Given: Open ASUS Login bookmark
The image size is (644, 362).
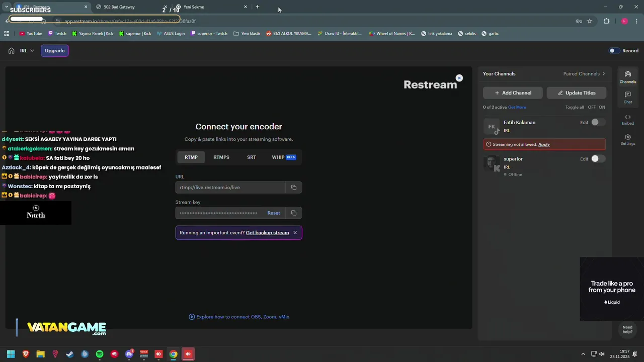Looking at the screenshot, I should click(x=171, y=34).
